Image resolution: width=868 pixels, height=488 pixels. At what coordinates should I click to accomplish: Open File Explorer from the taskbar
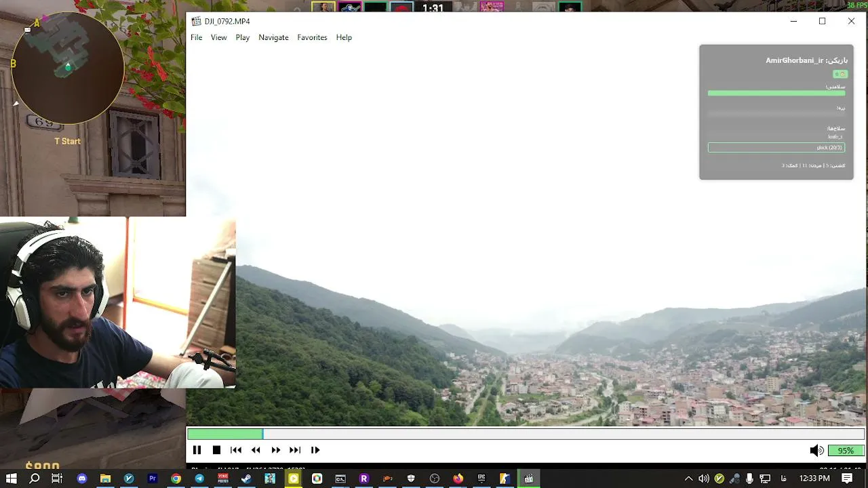click(105, 479)
